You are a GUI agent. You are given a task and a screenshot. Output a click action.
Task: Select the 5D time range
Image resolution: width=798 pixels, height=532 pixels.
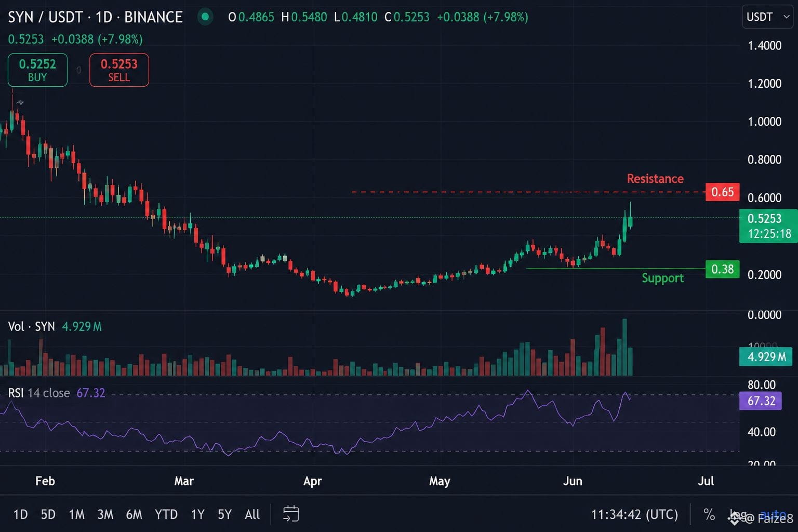pyautogui.click(x=48, y=514)
